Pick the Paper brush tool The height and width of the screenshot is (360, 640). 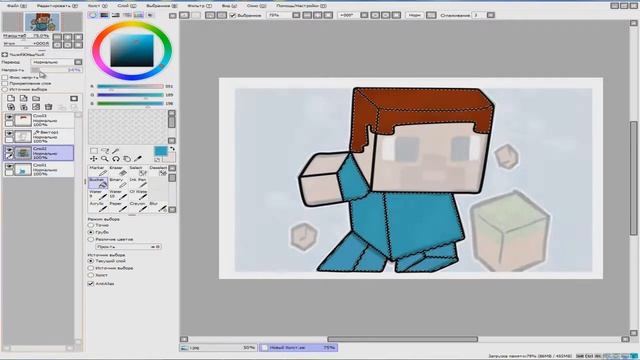(x=118, y=207)
